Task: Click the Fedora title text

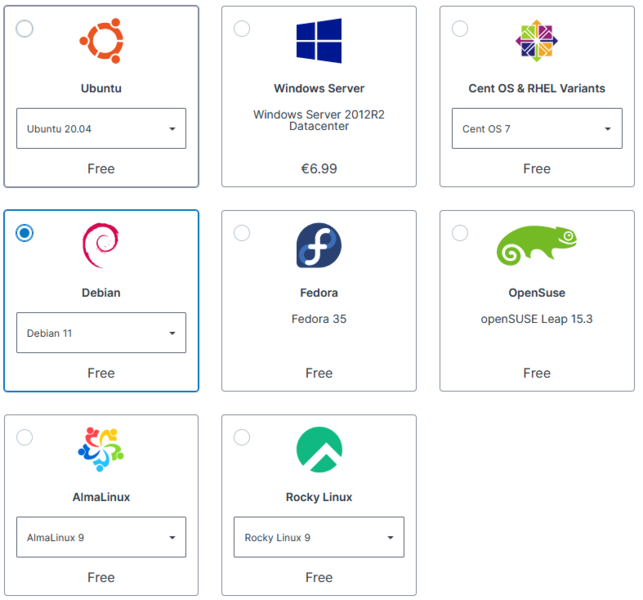Action: (319, 292)
